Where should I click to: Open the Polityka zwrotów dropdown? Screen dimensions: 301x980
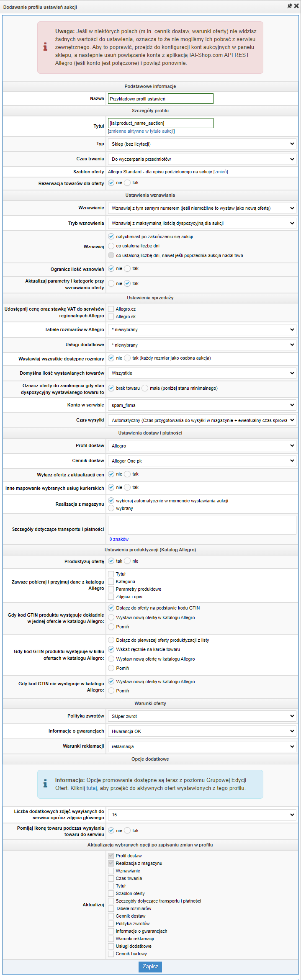tap(202, 716)
